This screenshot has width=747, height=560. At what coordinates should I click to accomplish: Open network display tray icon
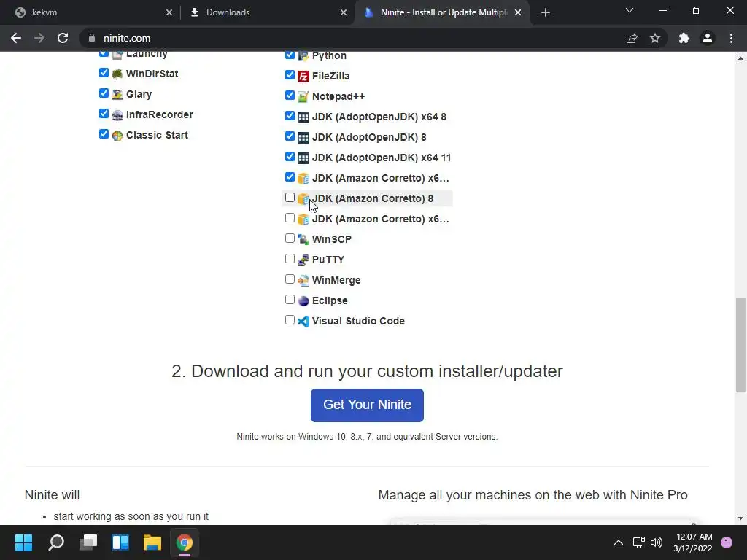pyautogui.click(x=639, y=542)
